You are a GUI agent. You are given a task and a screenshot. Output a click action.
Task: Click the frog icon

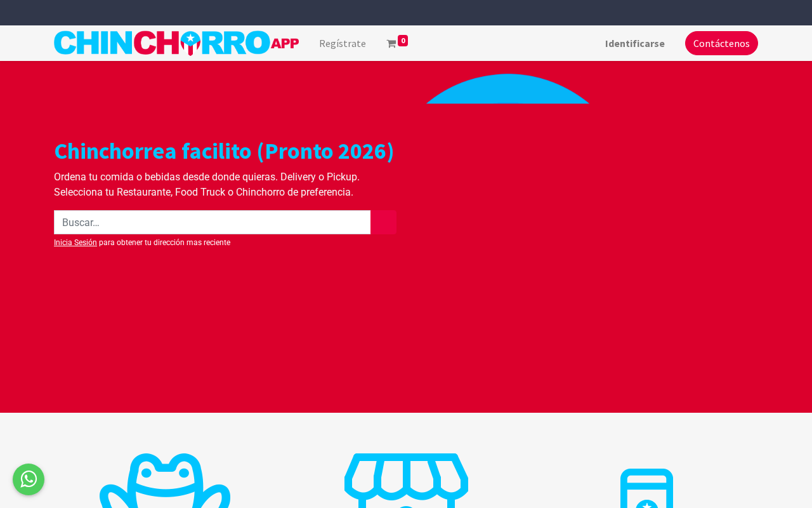point(165,481)
